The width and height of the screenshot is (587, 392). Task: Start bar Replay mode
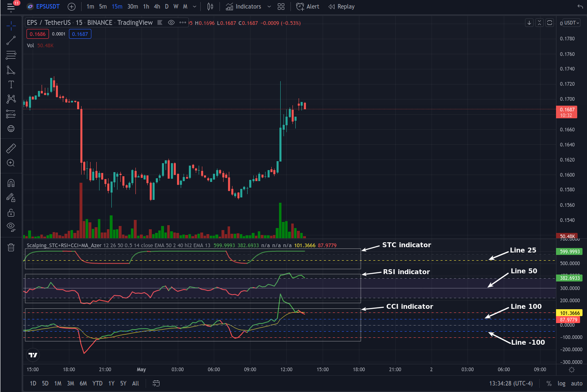(341, 7)
